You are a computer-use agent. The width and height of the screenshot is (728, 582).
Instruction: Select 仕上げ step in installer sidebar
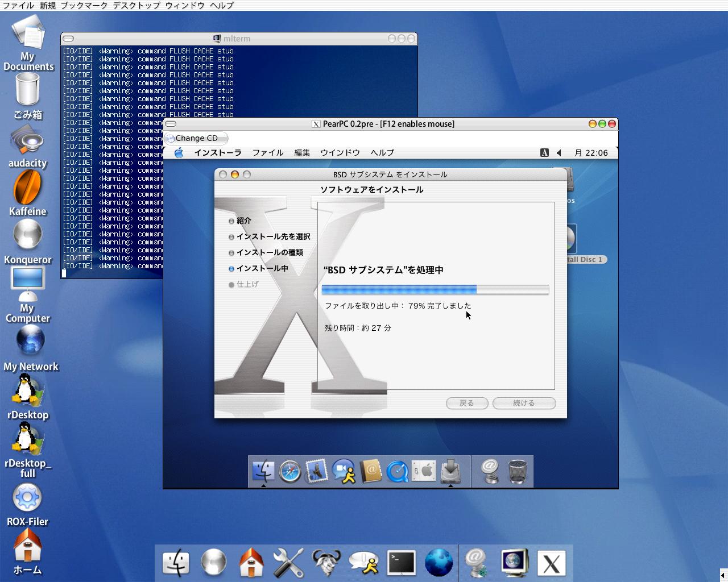(243, 284)
